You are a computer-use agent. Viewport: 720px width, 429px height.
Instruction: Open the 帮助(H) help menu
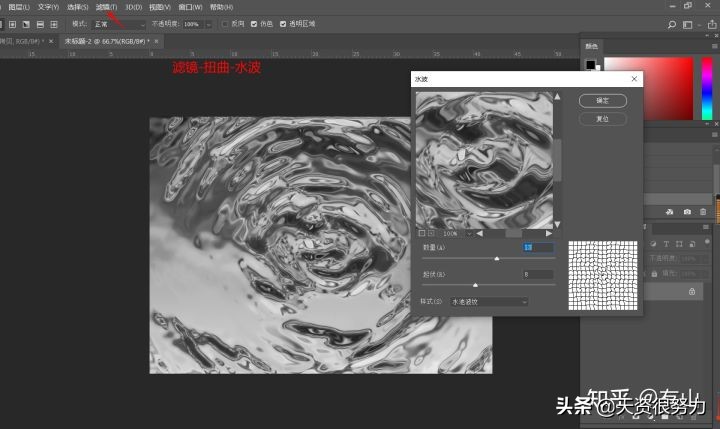[x=221, y=7]
